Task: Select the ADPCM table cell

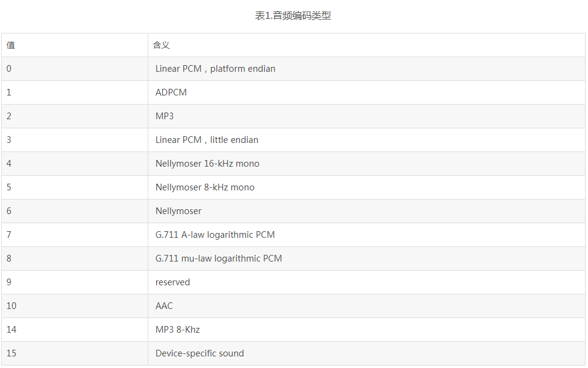Action: click(366, 92)
